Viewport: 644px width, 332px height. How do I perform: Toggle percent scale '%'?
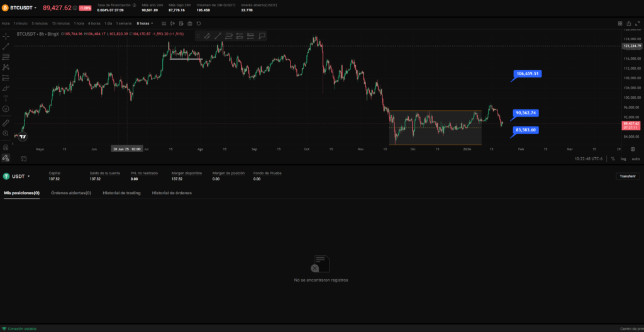613,158
